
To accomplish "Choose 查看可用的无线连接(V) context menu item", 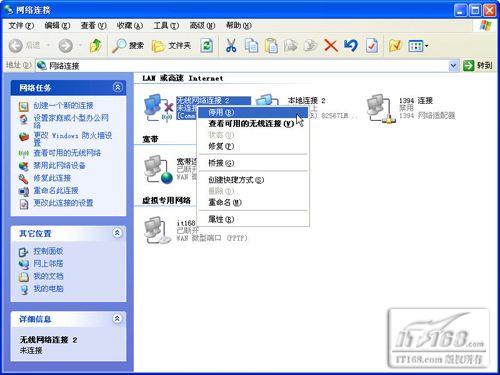I will [x=253, y=124].
